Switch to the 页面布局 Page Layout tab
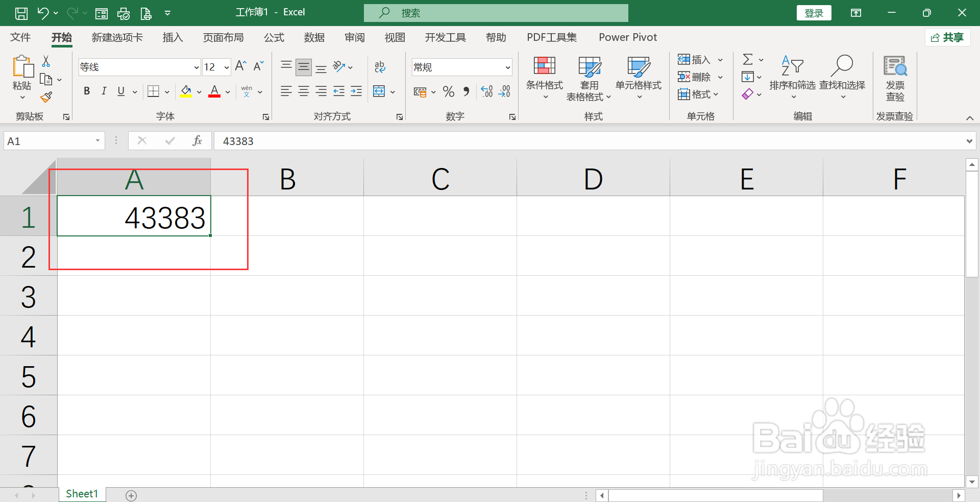Image resolution: width=980 pixels, height=502 pixels. tap(223, 37)
